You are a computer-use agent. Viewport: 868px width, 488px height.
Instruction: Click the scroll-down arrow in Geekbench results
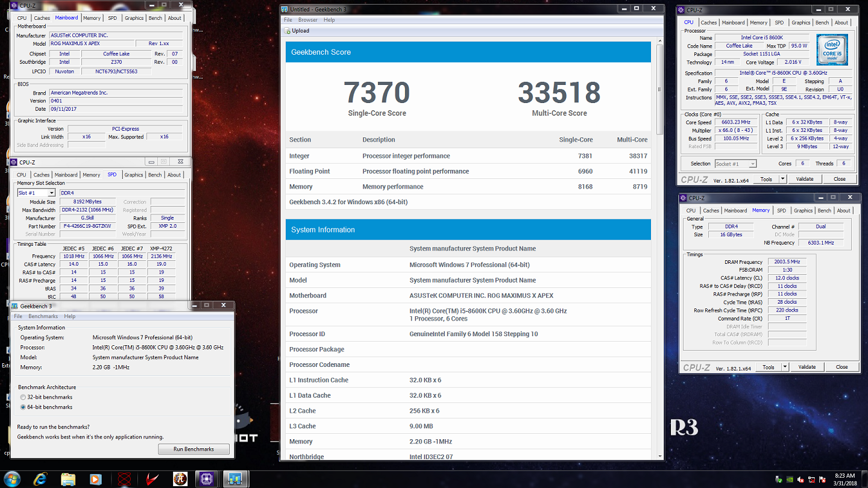pos(659,456)
